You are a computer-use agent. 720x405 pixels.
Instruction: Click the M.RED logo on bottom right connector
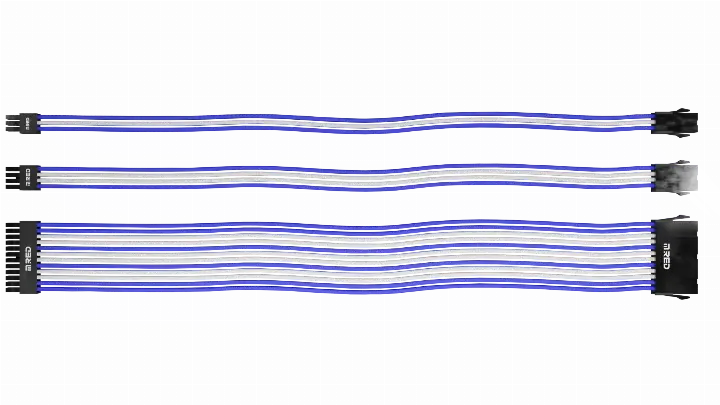coord(664,242)
